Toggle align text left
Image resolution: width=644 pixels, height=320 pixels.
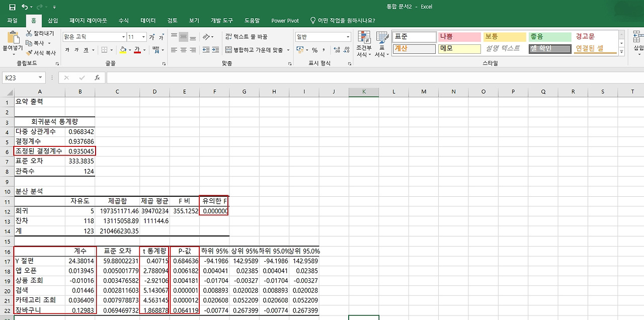click(174, 50)
